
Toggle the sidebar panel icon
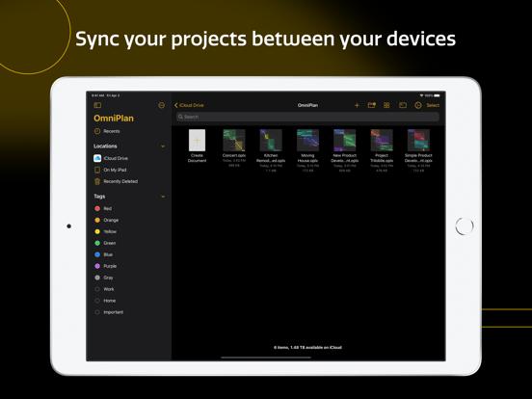click(97, 105)
